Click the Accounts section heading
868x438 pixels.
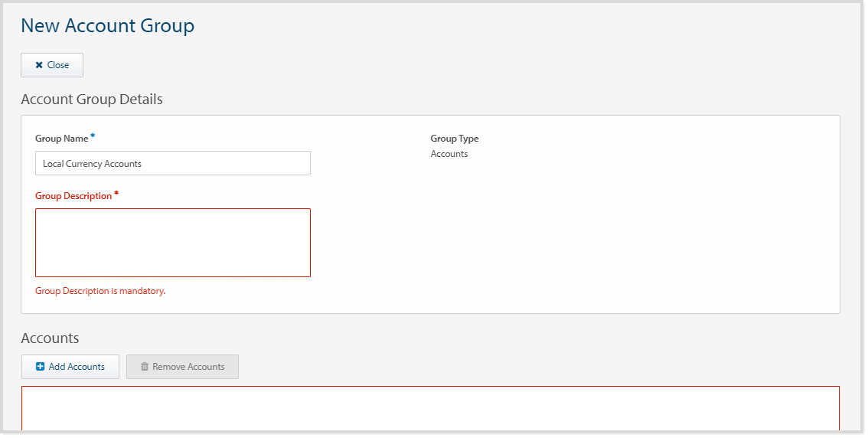point(50,338)
